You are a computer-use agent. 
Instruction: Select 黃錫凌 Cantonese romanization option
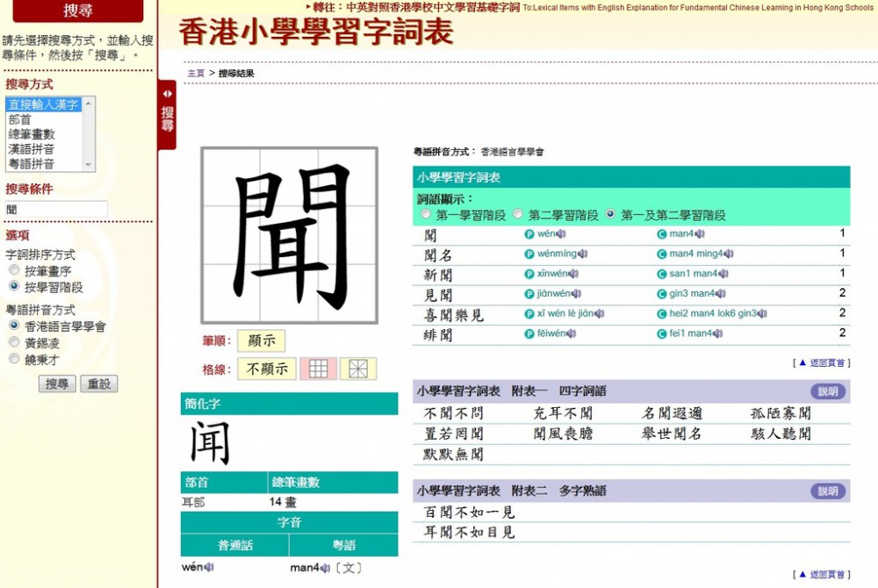14,342
